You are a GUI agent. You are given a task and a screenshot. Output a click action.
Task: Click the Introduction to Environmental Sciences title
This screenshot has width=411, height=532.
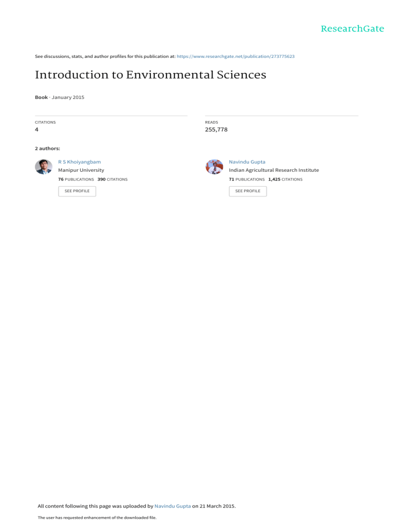pos(150,75)
